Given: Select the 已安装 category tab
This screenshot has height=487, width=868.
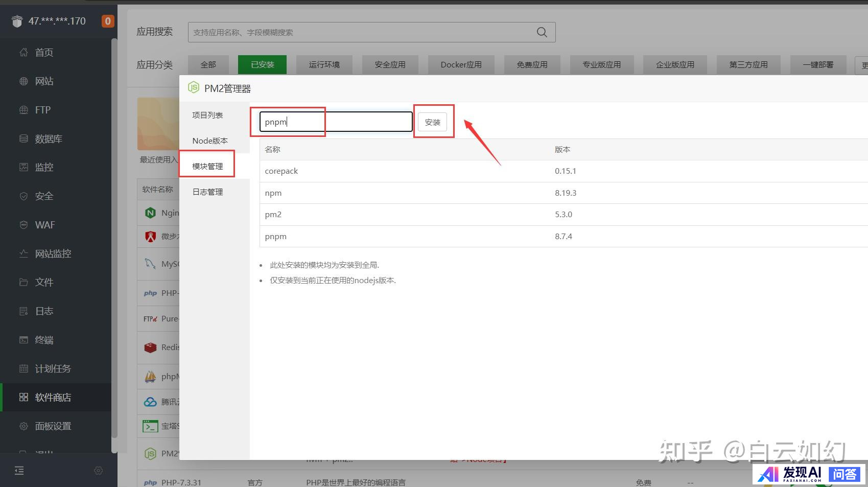Looking at the screenshot, I should tap(262, 65).
